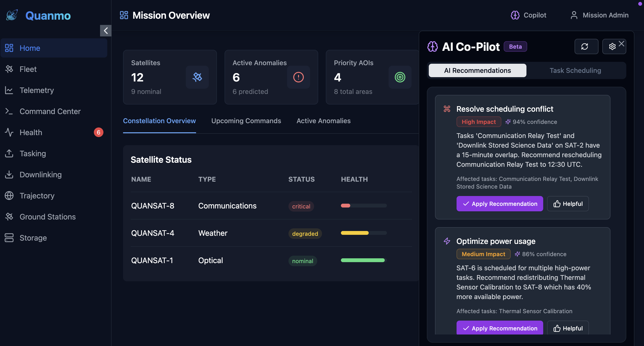Collapse the sidebar with chevron arrow

(x=106, y=30)
